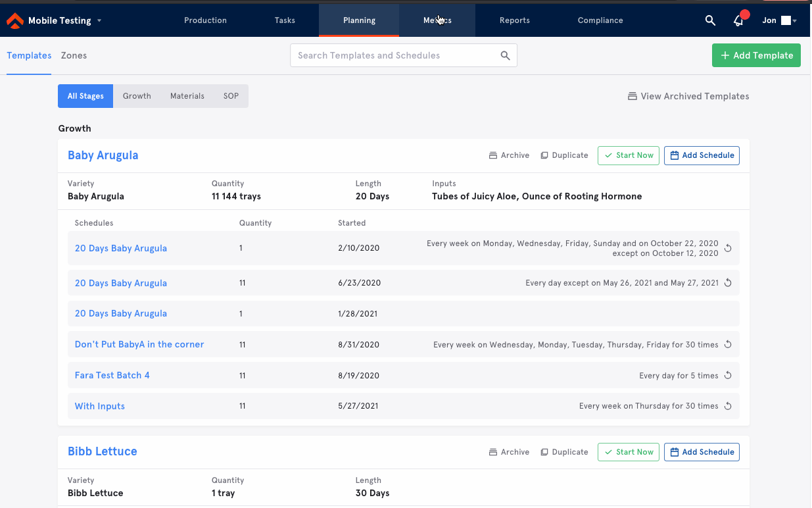
Task: Click the '30 Days' length value
Action: 372,493
